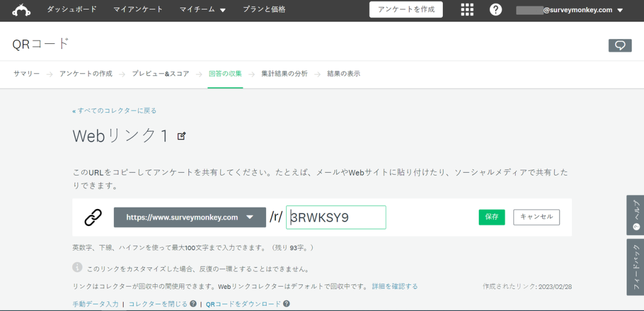Expand the マイチーム dropdown menu
This screenshot has height=311, width=644.
202,10
